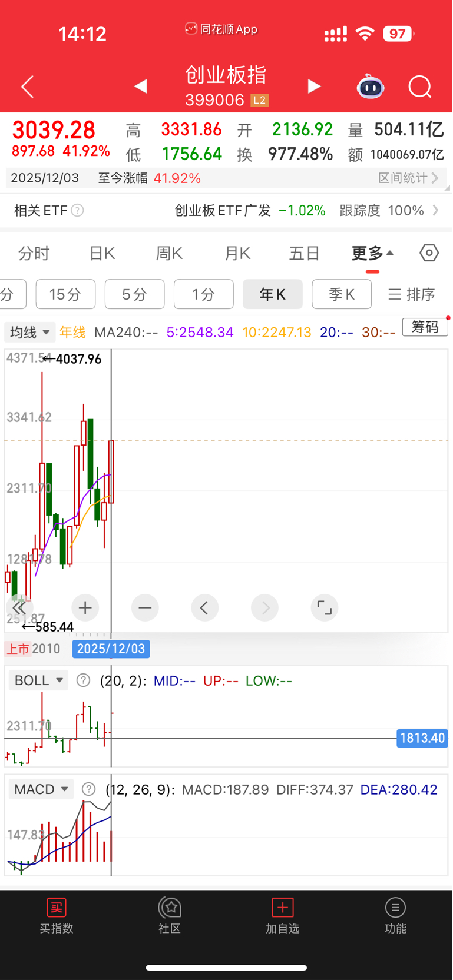
Task: Tap the 上市 2010 listing label
Action: click(x=33, y=649)
